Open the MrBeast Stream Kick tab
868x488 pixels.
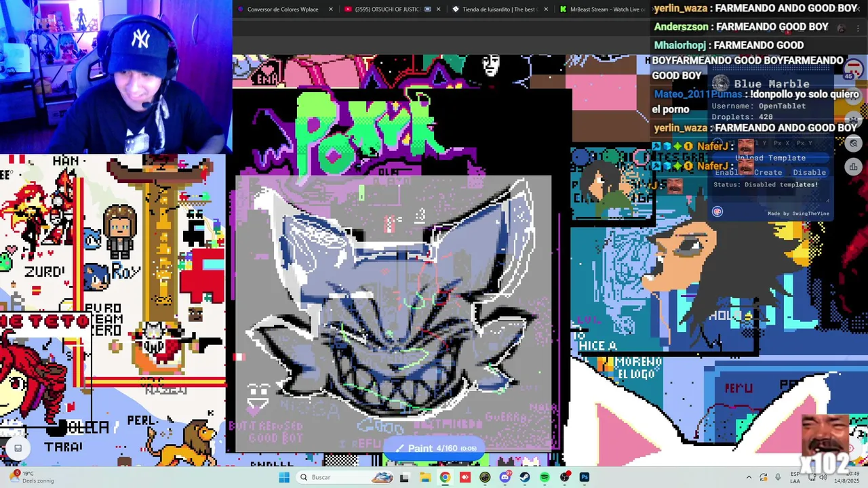click(601, 9)
